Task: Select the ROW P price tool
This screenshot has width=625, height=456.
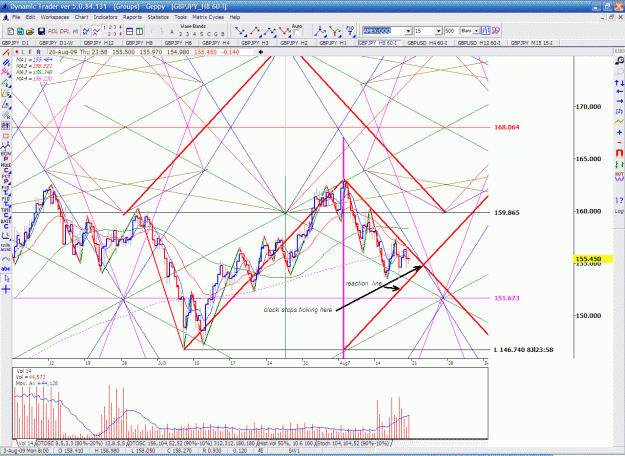Action: point(6,156)
